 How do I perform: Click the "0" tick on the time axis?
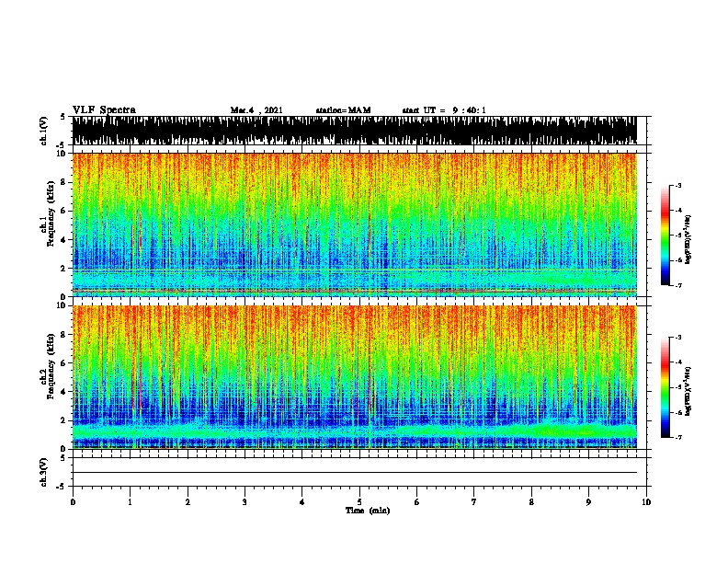point(73,502)
